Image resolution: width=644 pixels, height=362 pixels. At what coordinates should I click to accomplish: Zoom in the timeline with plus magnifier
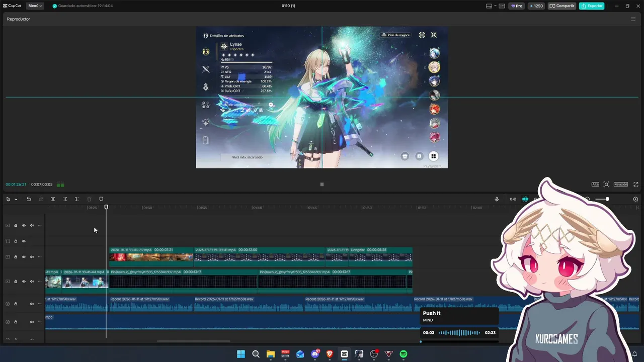(x=635, y=199)
